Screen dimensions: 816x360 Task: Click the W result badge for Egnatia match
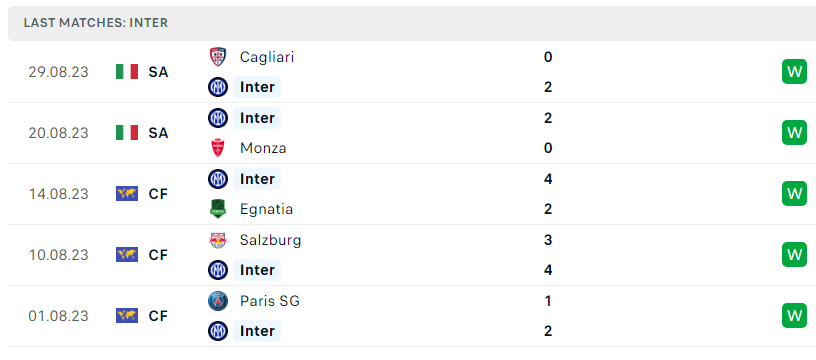coord(794,194)
